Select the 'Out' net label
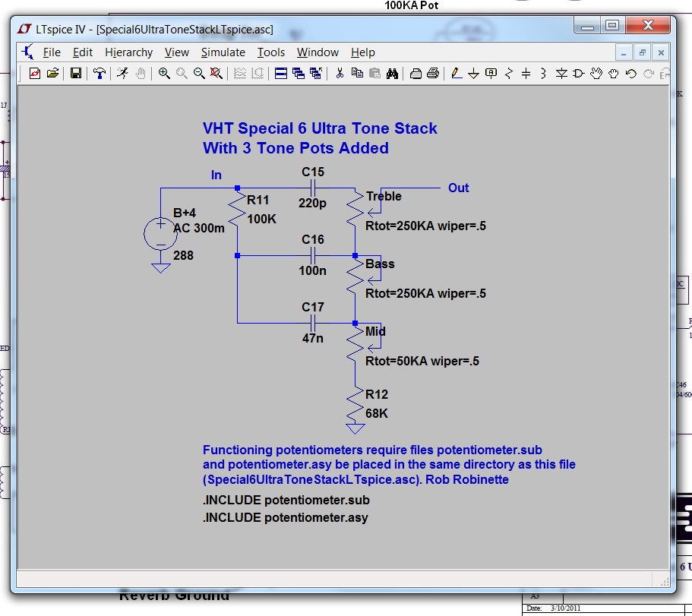The height and width of the screenshot is (616, 692). [x=459, y=188]
